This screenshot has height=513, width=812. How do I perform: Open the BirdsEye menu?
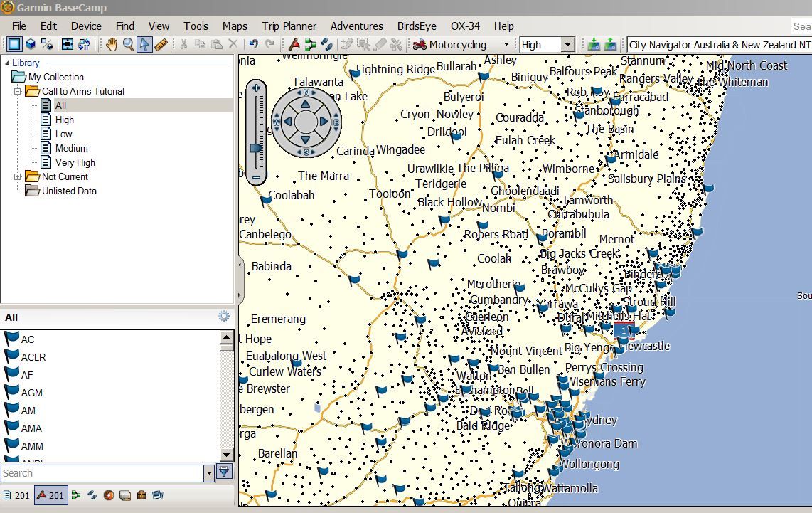click(x=417, y=26)
